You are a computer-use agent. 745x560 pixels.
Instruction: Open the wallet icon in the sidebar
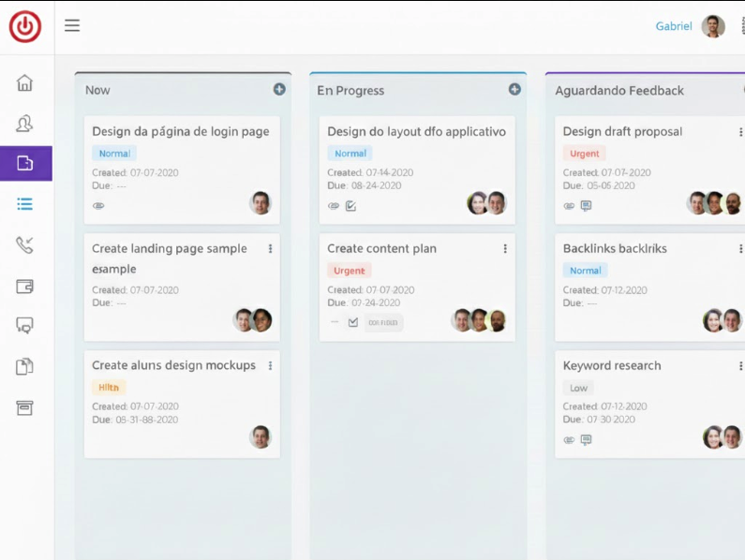tap(25, 287)
